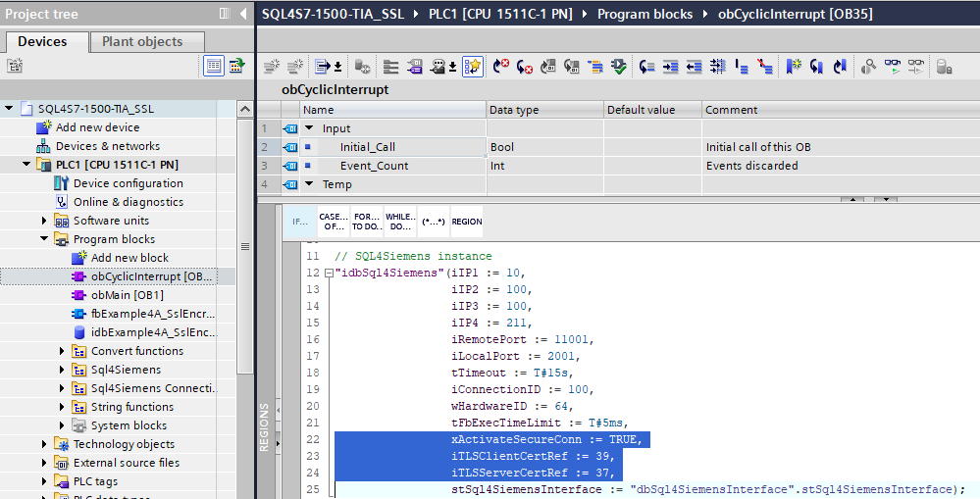Viewport: 980px width, 499px height.
Task: Click the auto-format code icon
Action: (x=718, y=66)
